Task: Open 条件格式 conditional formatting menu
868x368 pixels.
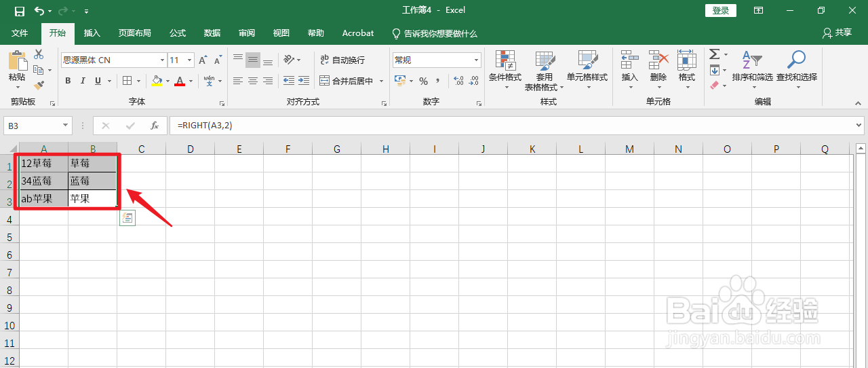Action: [x=505, y=71]
